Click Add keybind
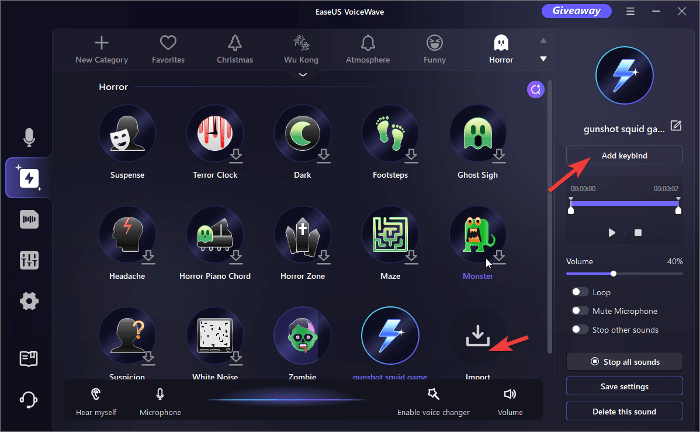This screenshot has height=432, width=700. click(624, 155)
